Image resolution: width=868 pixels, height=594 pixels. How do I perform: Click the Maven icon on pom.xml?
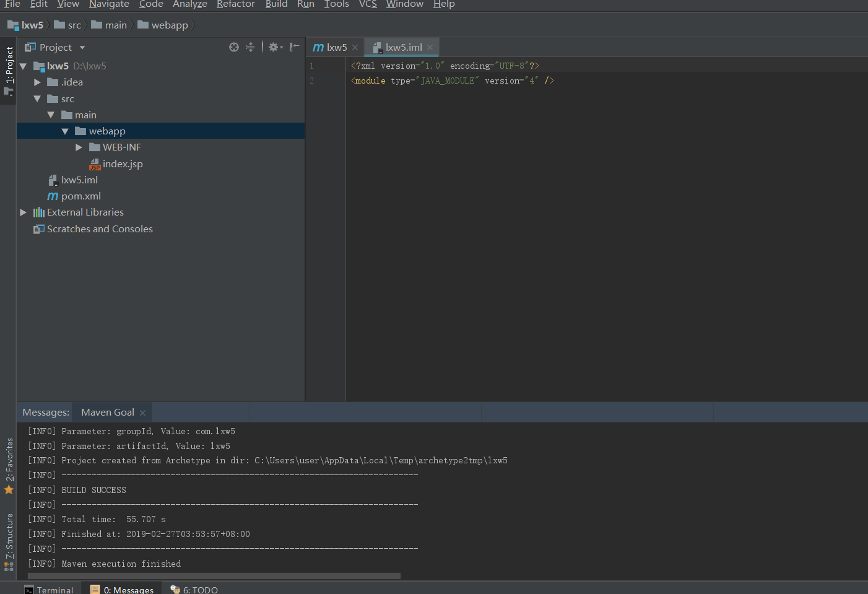pos(53,196)
